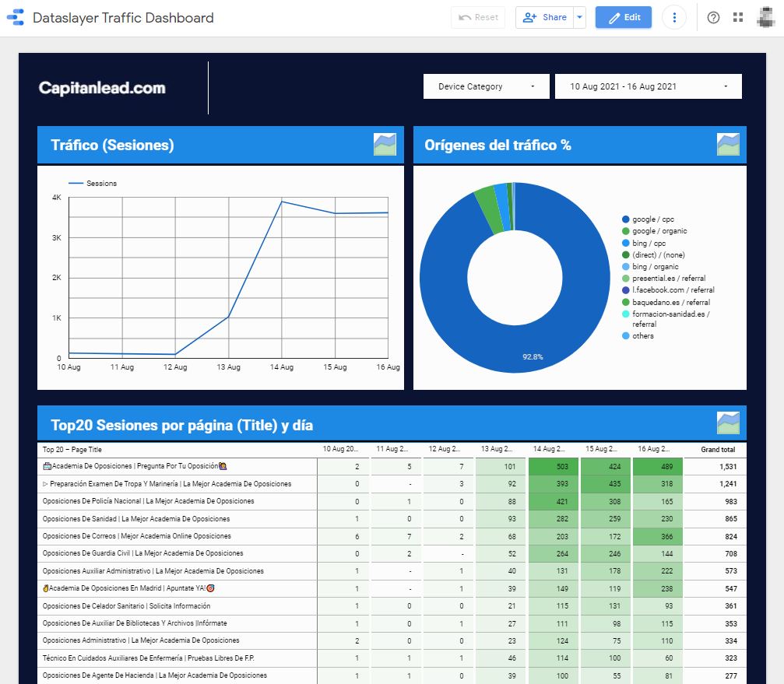Toggle google / organic legend swatch
The image size is (784, 684).
pos(625,231)
